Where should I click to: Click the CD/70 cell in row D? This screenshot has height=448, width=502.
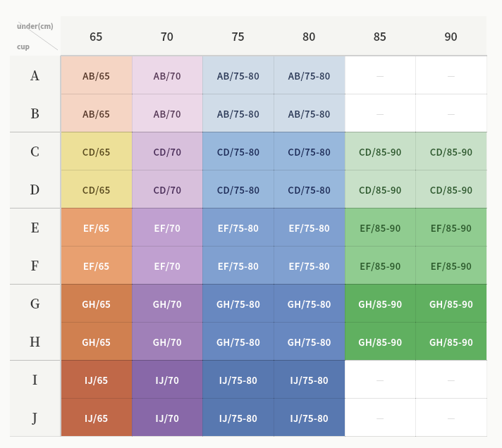(x=167, y=190)
